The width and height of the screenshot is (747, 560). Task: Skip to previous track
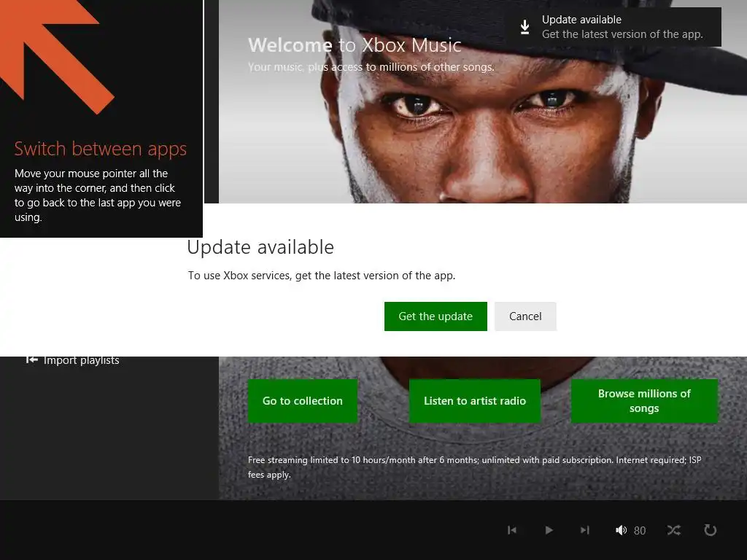coord(512,530)
